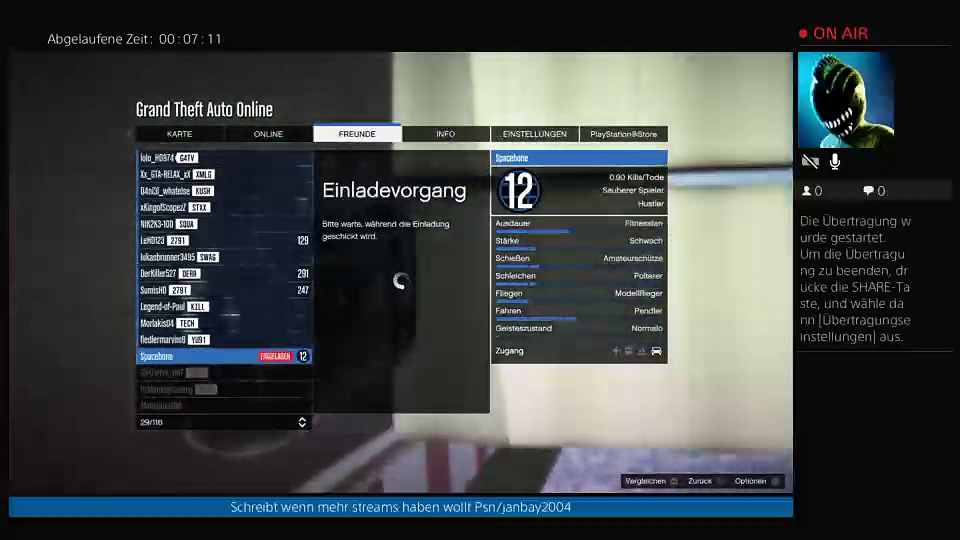960x540 pixels.
Task: Click the rank 12 badge in the Spacebone row
Action: pos(303,356)
